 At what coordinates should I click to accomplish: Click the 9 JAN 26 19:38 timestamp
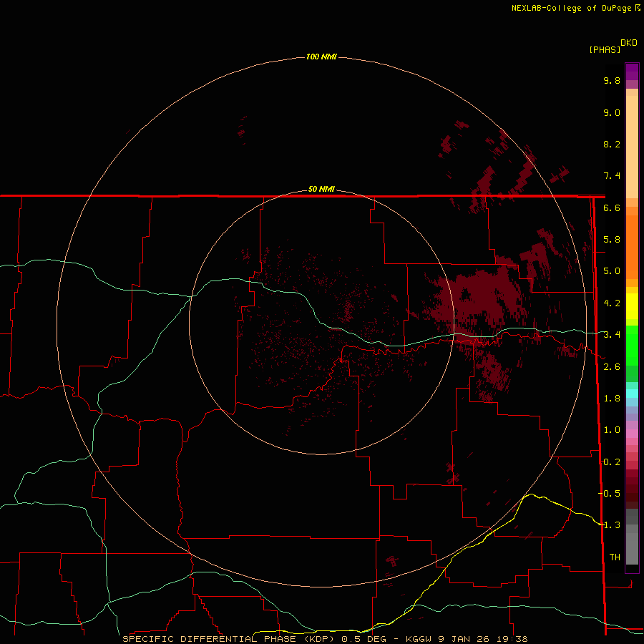[x=482, y=639]
